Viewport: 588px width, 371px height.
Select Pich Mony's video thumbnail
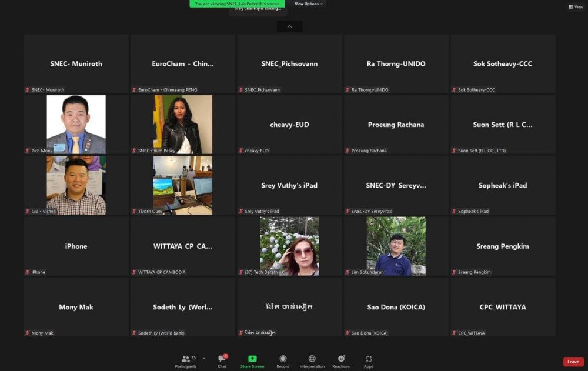tap(76, 124)
